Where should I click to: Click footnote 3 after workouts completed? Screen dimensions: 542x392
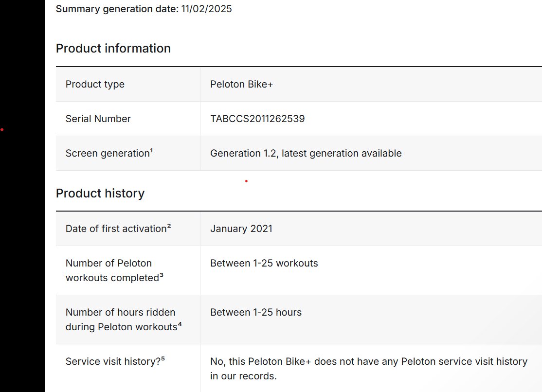162,275
